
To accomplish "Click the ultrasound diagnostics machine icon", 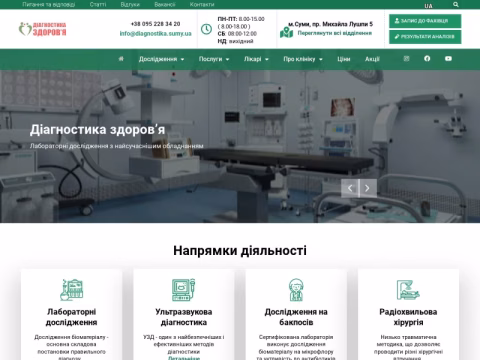I will click(x=184, y=290).
